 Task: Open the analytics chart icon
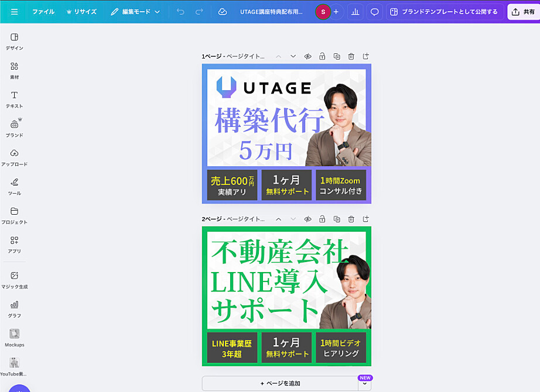click(355, 12)
